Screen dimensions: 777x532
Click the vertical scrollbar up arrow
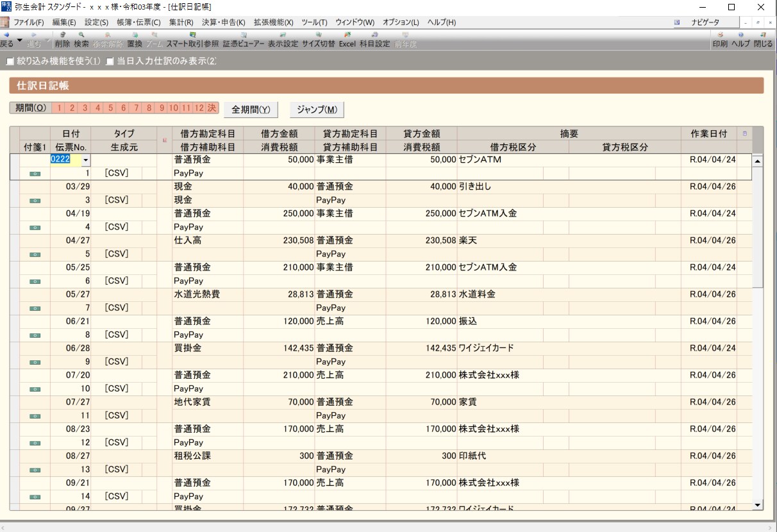pos(757,161)
